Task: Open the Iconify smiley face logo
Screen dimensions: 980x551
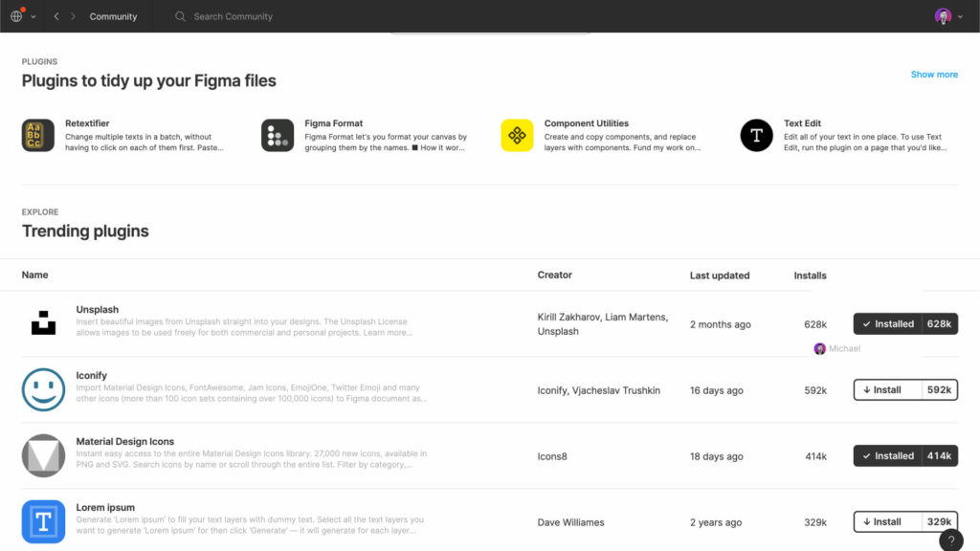Action: 43,390
